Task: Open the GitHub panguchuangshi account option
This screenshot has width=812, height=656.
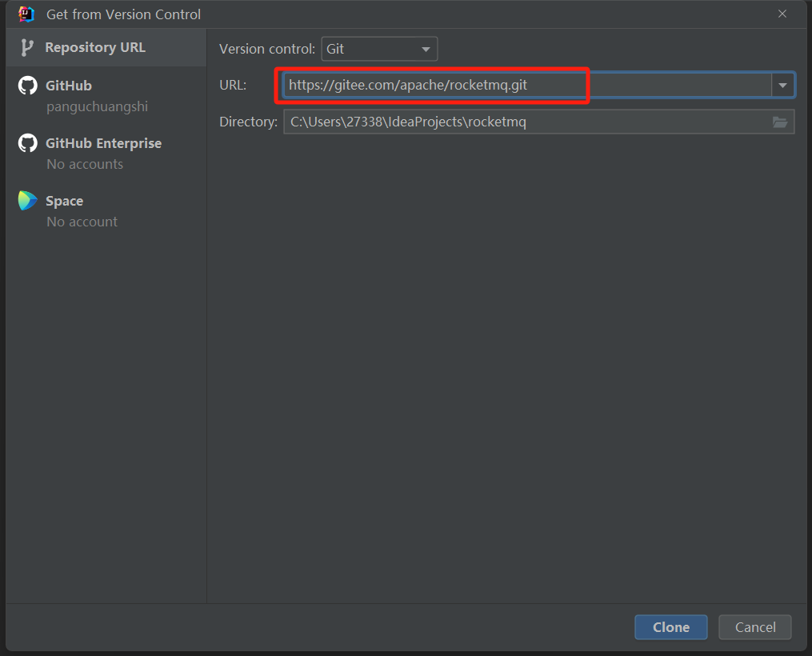Action: tap(106, 95)
